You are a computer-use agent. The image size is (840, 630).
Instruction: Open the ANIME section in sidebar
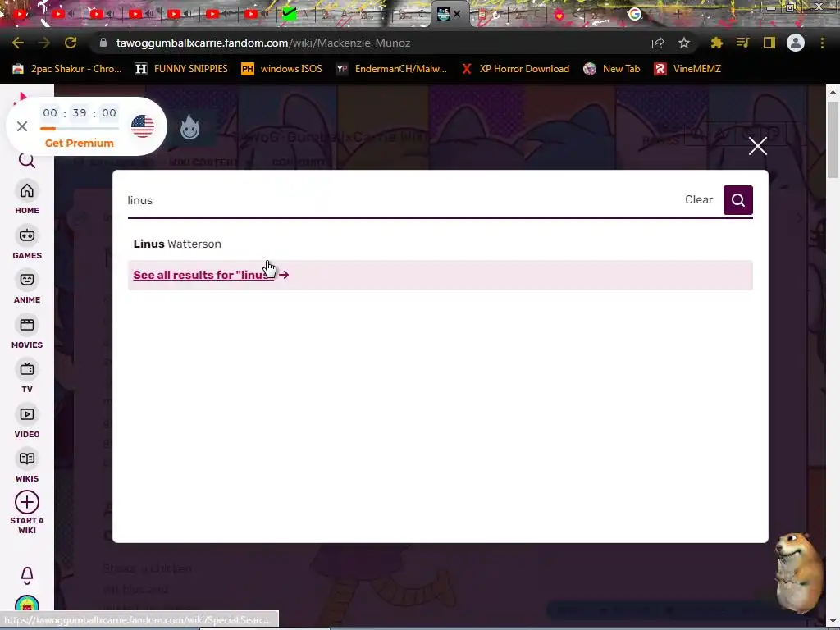[x=27, y=288]
